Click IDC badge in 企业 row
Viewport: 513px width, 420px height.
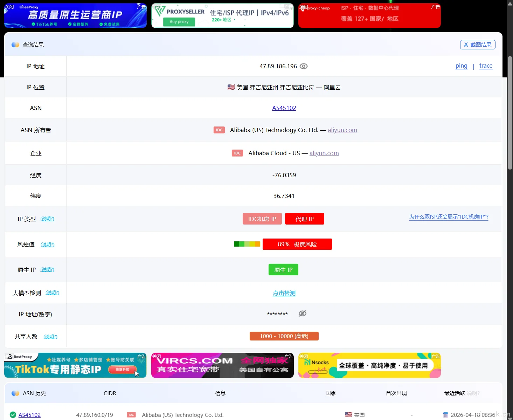tap(237, 153)
